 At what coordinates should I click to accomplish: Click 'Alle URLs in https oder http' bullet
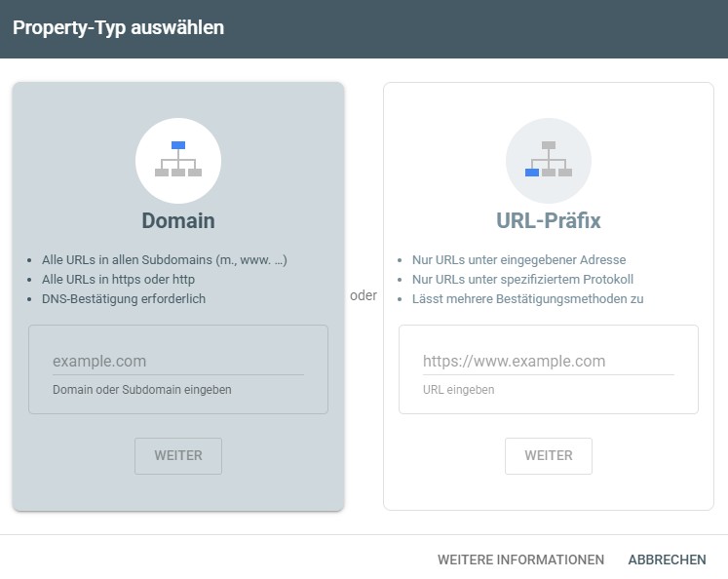click(x=118, y=280)
